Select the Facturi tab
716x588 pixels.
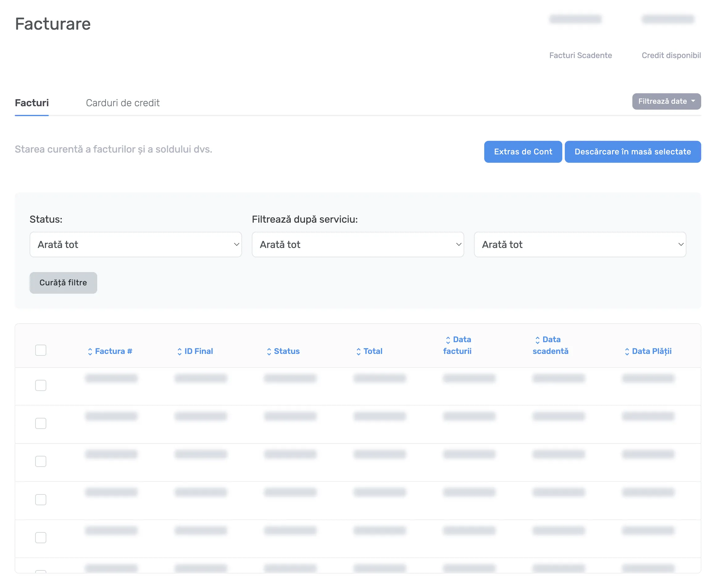pos(32,103)
